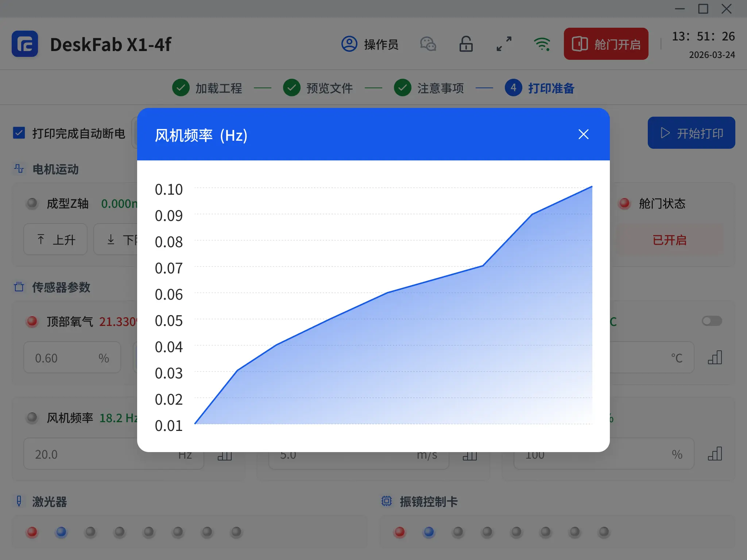
Task: Click the red 舱门开启 button
Action: [x=606, y=44]
